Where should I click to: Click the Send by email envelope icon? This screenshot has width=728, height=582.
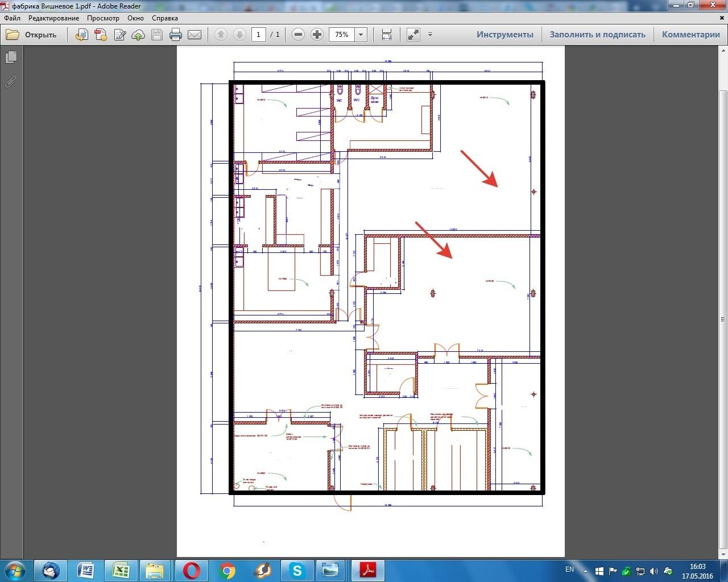195,35
